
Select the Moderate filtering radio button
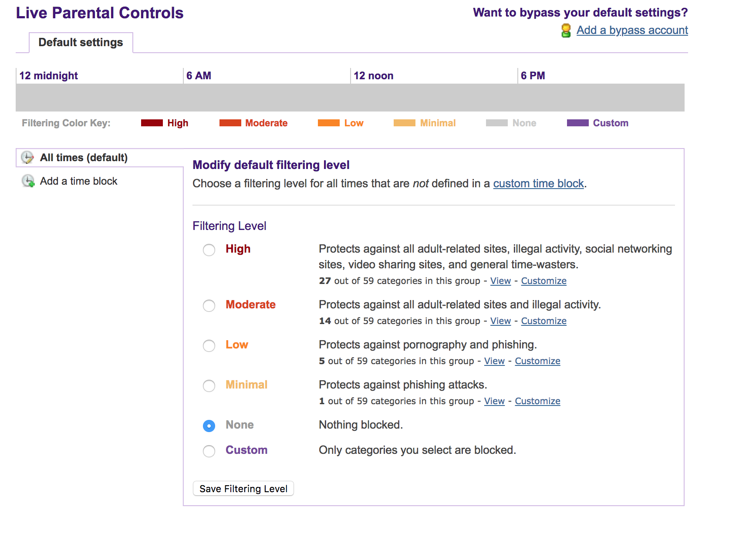tap(209, 306)
